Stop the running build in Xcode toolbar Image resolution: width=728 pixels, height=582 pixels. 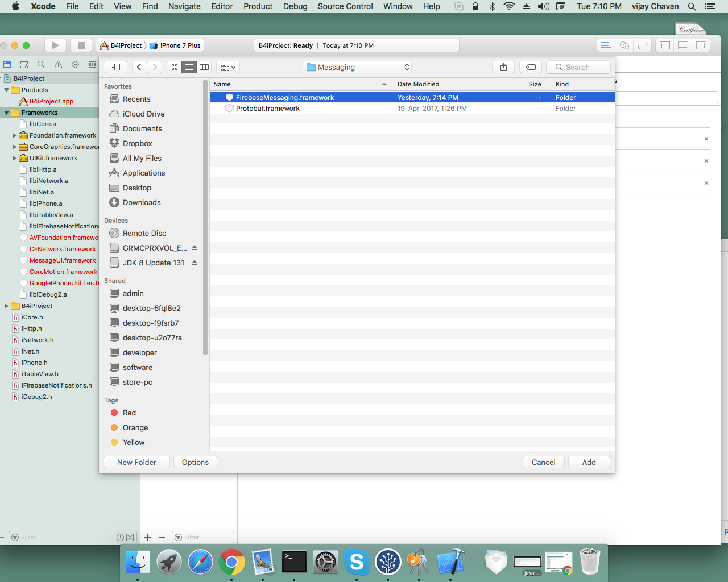click(x=81, y=45)
